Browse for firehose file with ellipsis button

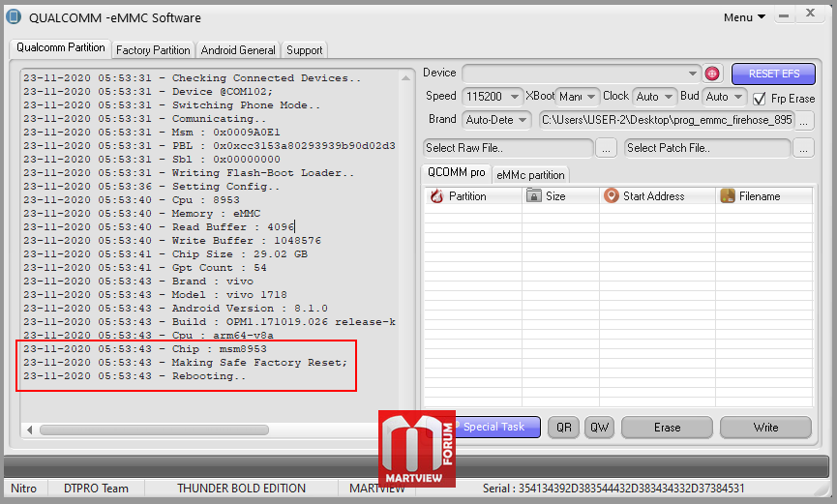[804, 120]
